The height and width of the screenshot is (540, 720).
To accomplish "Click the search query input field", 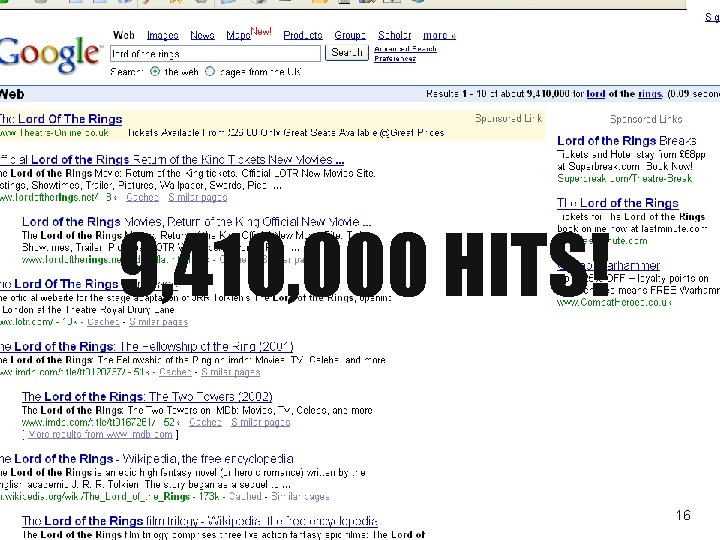I will pos(215,54).
